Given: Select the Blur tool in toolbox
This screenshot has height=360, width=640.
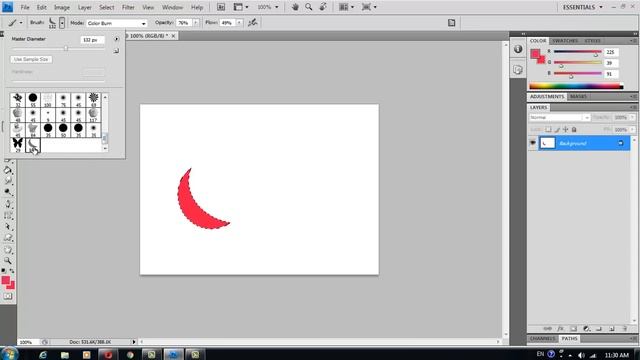Looking at the screenshot, I should 8,181.
